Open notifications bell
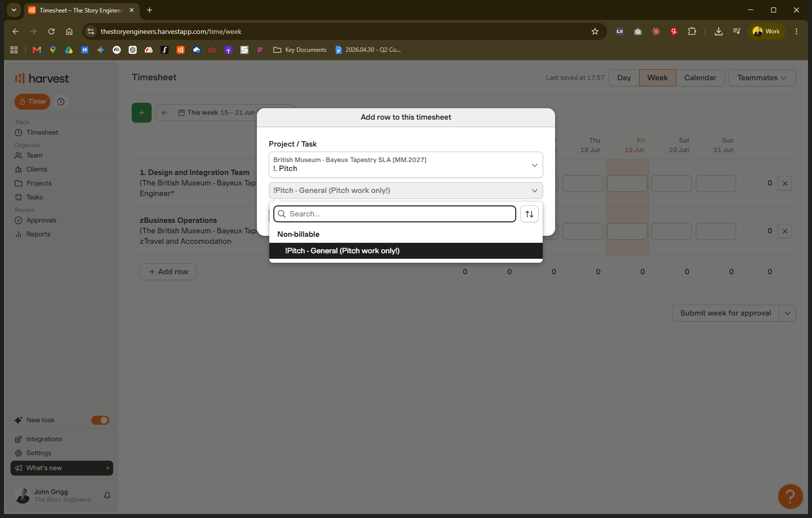 [107, 496]
